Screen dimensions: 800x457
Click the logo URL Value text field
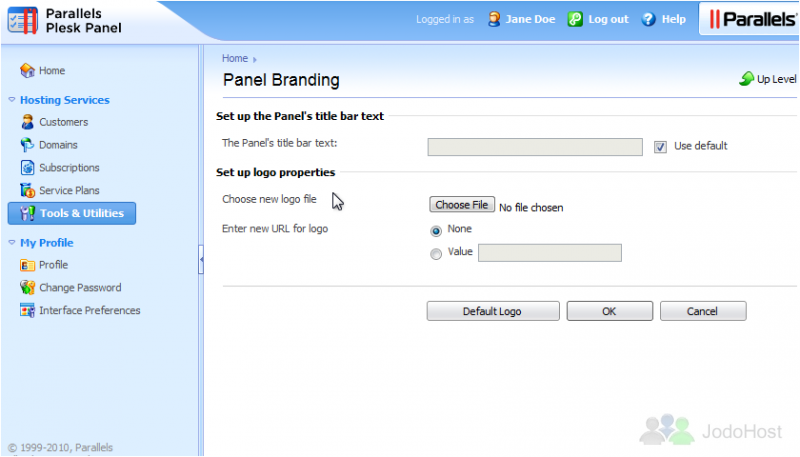pos(549,253)
